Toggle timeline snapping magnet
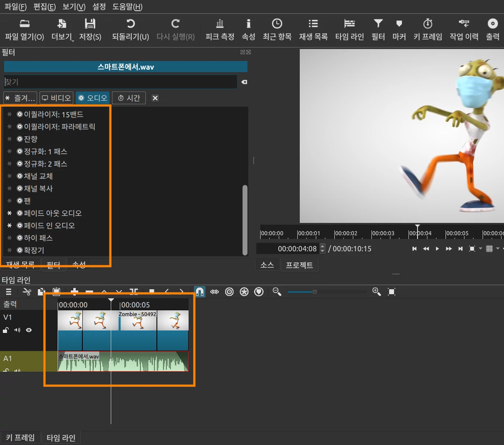The height and width of the screenshot is (445, 504). point(200,292)
